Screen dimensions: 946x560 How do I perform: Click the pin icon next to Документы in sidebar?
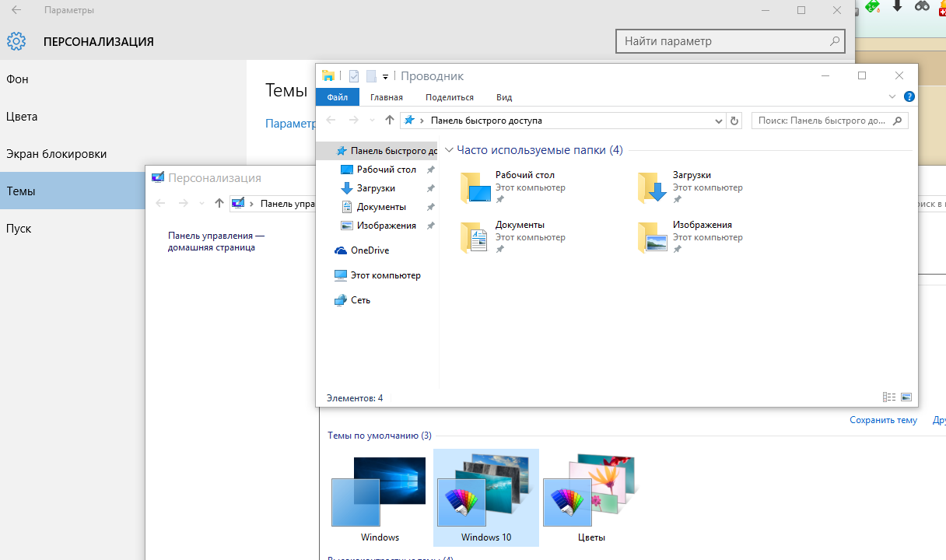[x=431, y=207]
